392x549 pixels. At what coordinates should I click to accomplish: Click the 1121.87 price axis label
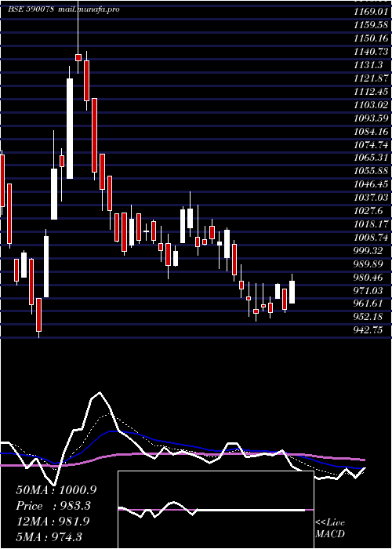(371, 78)
